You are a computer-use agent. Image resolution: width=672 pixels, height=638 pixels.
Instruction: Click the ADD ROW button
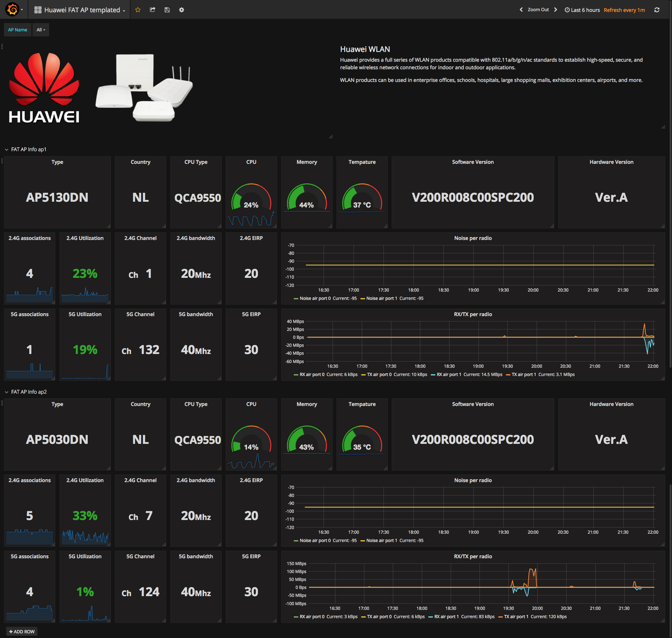click(22, 632)
